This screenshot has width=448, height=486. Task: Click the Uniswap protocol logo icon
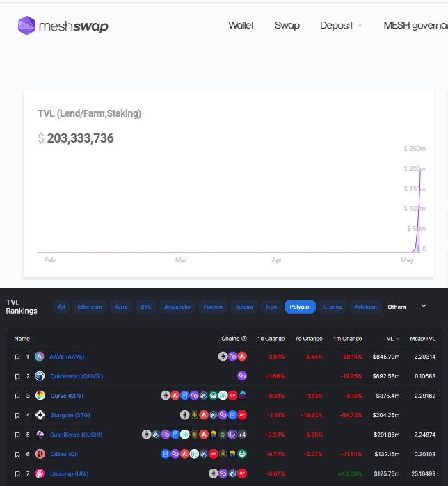tap(40, 473)
